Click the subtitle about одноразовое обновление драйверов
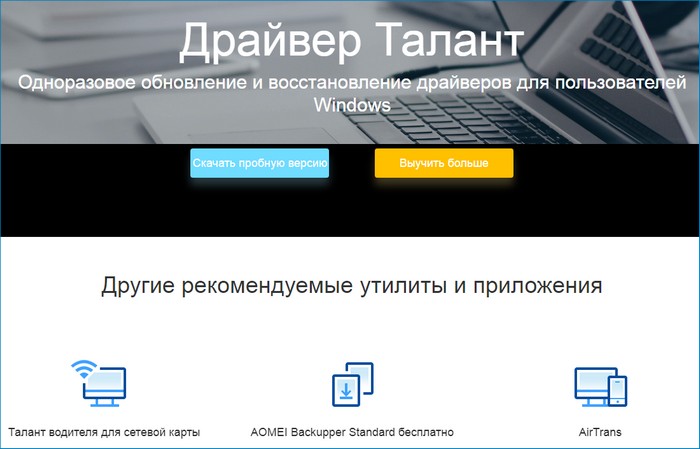This screenshot has height=449, width=700. (352, 94)
